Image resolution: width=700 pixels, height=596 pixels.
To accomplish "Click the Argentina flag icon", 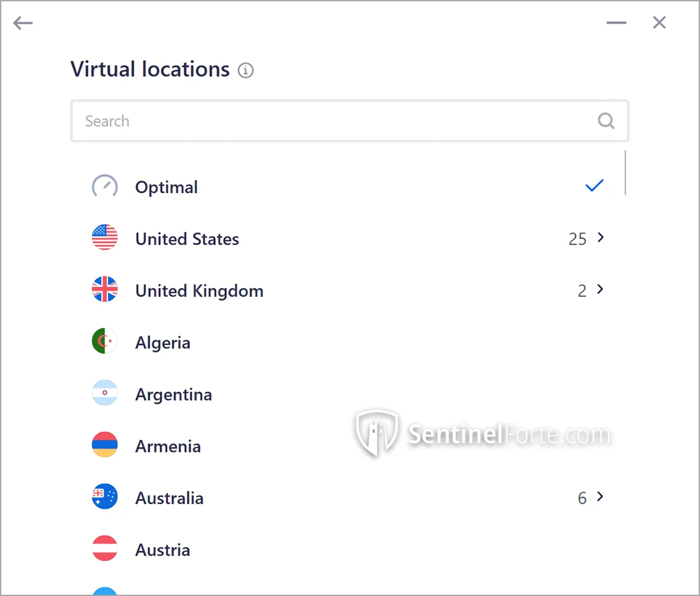I will [x=105, y=393].
